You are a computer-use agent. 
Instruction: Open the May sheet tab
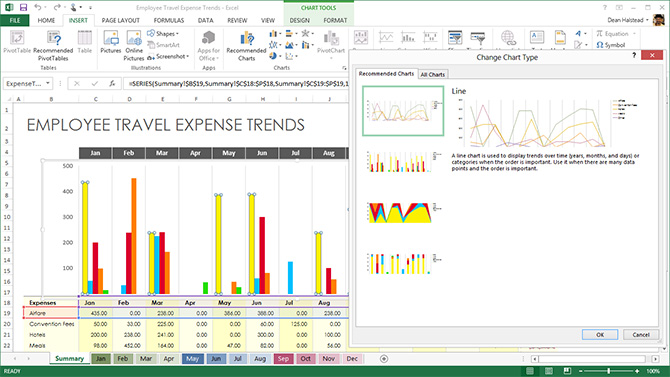point(192,359)
